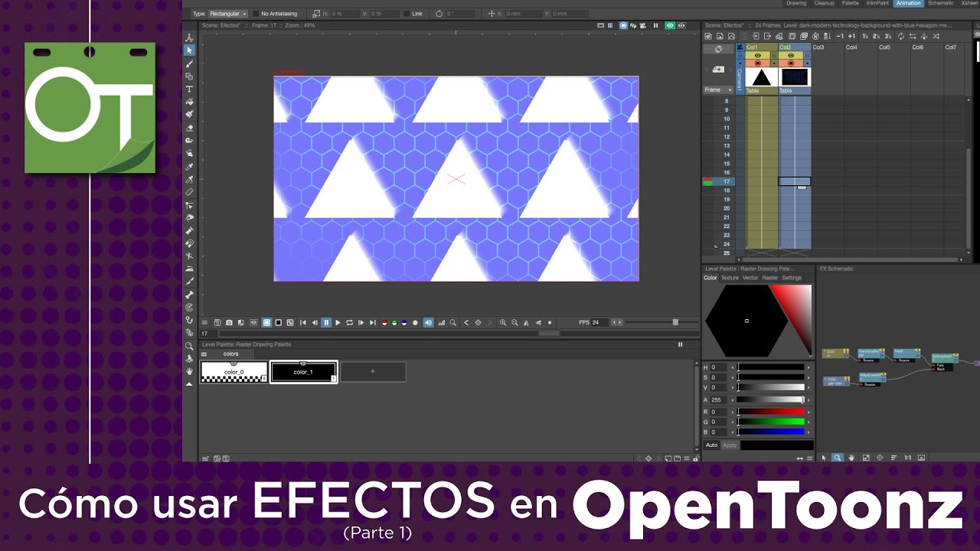Switch to the InknPaint room tab
This screenshot has width=980, height=551.
[x=878, y=3]
